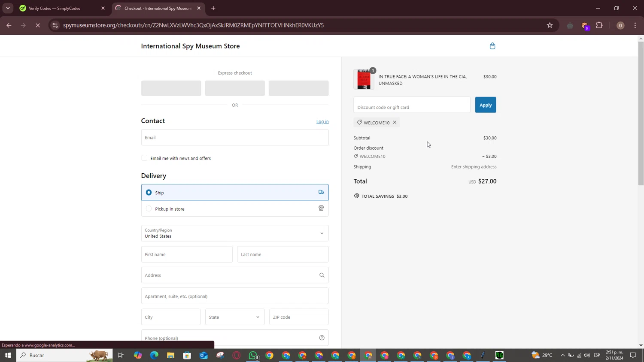
Task: Open the weather widget showing 29°C
Action: click(542, 355)
